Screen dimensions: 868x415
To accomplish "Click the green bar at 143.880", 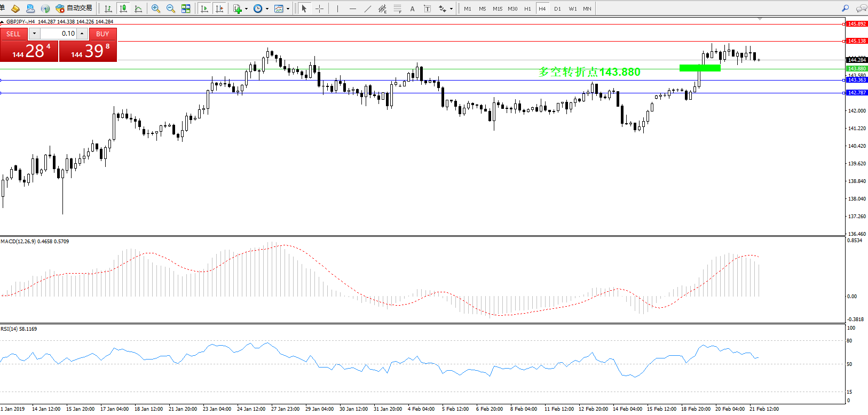I will pos(699,68).
